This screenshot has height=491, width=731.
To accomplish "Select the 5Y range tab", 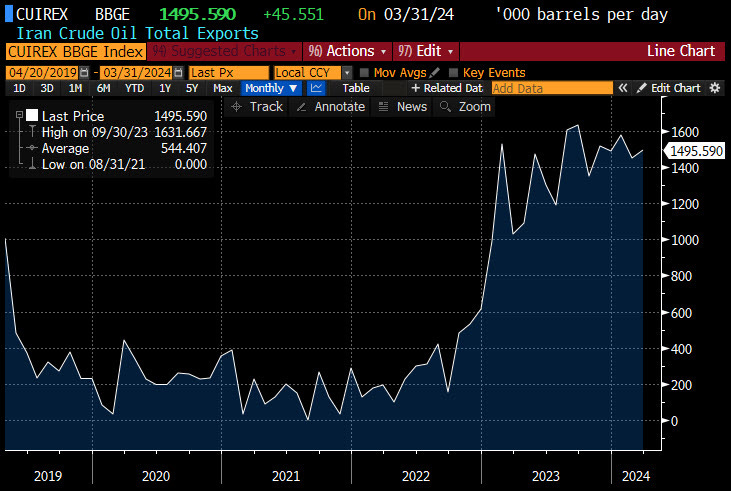I will click(192, 88).
